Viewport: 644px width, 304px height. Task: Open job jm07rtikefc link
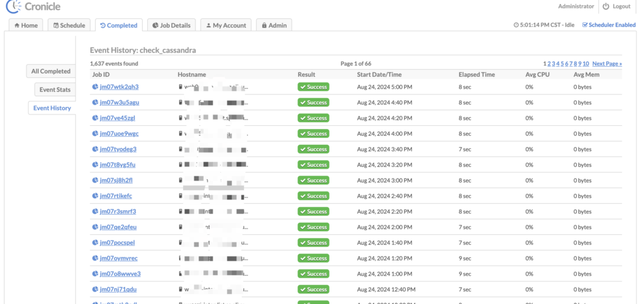coord(116,196)
